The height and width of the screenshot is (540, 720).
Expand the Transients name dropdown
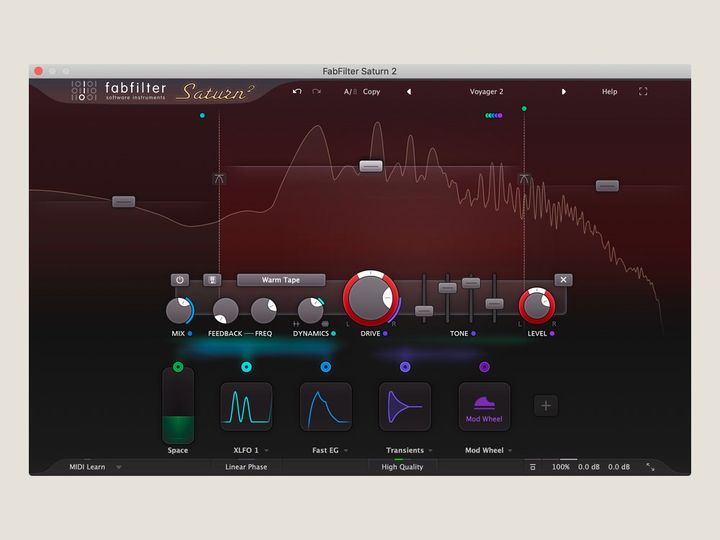tap(430, 450)
